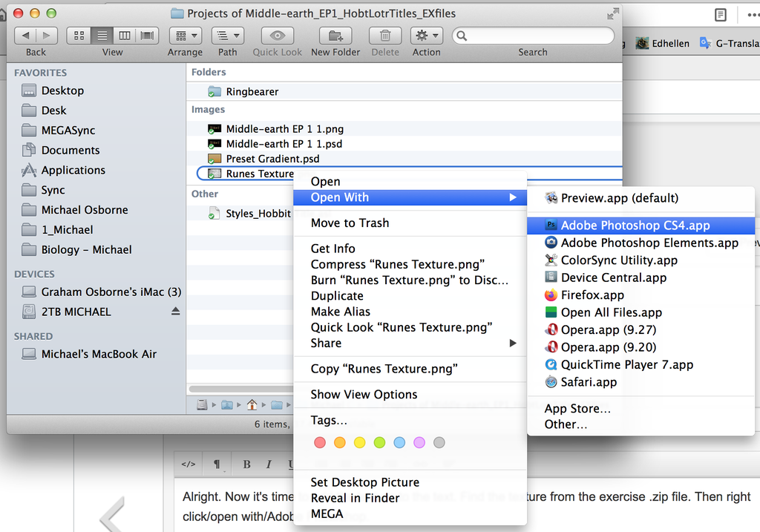Create a New Folder from toolbar
The height and width of the screenshot is (532, 760).
pos(335,36)
